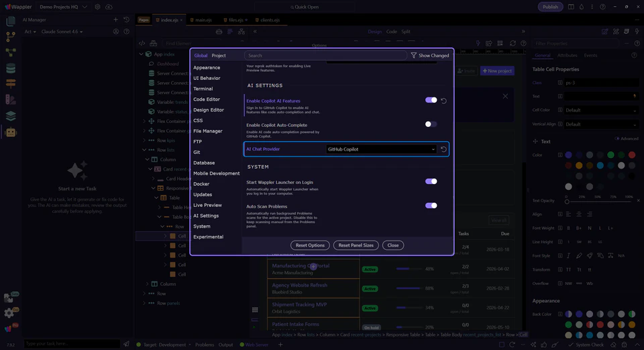Add new AI task plus icon
644x350 pixels.
[x=115, y=19]
